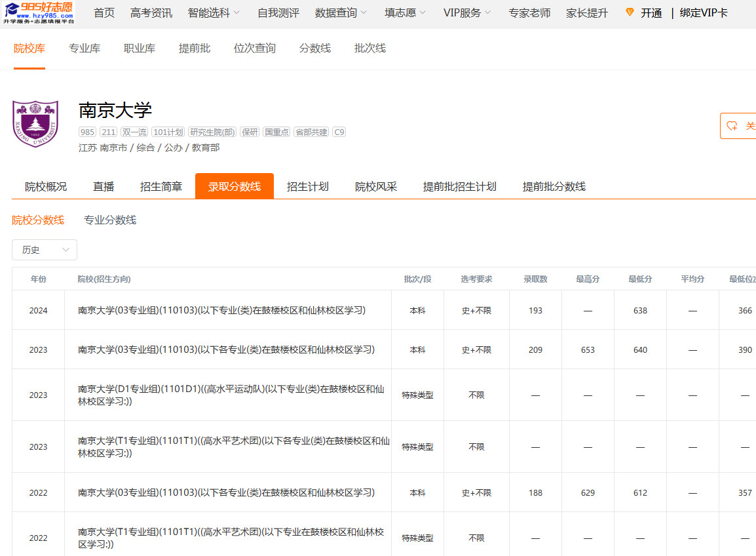Click the 最高分 column header

click(x=588, y=279)
